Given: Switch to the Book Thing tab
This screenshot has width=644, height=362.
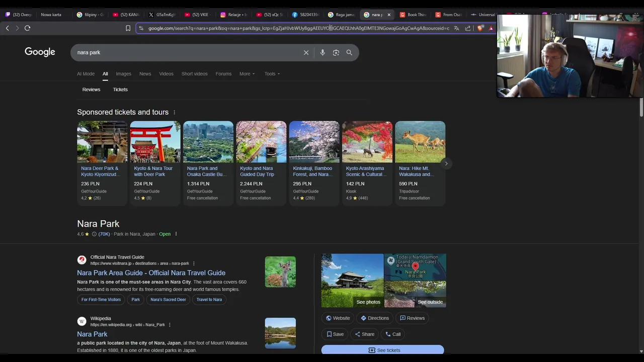Looking at the screenshot, I should click(414, 15).
